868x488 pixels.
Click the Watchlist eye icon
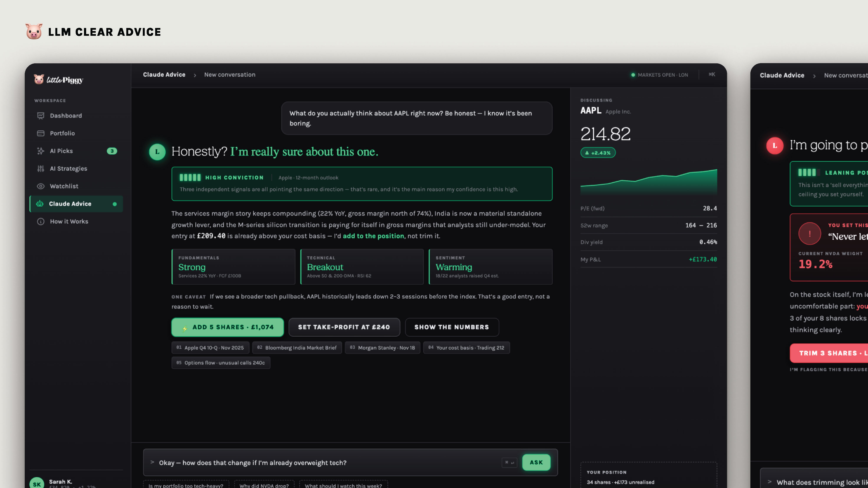(41, 186)
